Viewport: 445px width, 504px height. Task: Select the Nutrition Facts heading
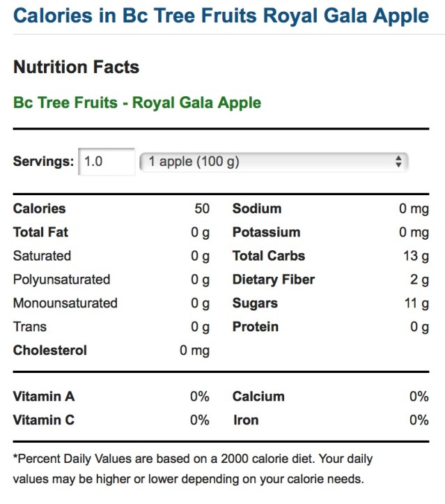(77, 68)
